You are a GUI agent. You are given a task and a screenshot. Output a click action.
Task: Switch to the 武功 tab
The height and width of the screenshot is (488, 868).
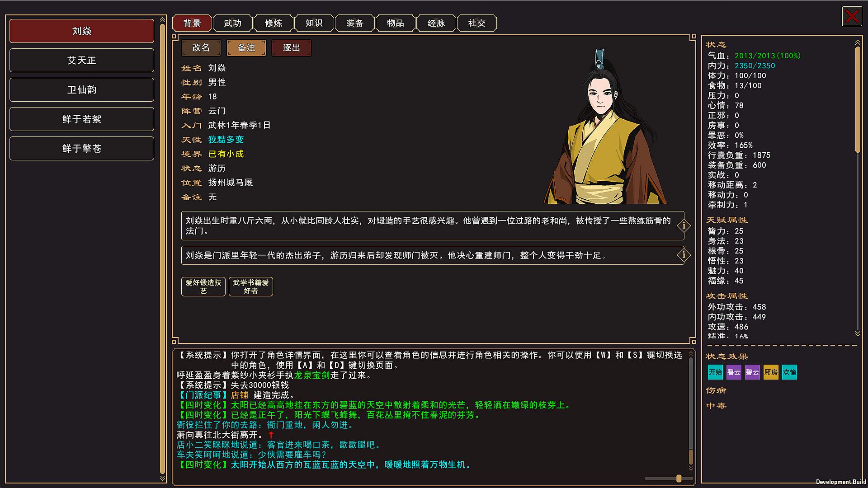(x=233, y=23)
